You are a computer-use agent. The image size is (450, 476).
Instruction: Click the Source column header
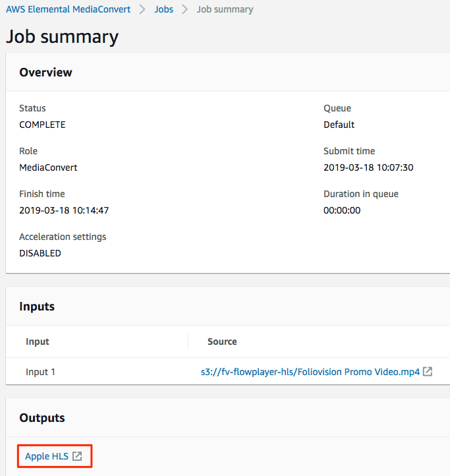222,342
